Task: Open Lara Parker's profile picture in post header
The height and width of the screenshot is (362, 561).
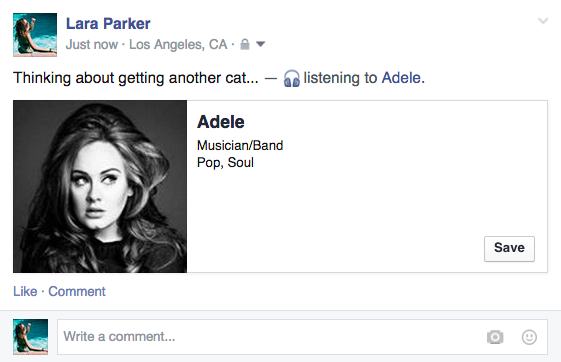Action: pos(35,35)
